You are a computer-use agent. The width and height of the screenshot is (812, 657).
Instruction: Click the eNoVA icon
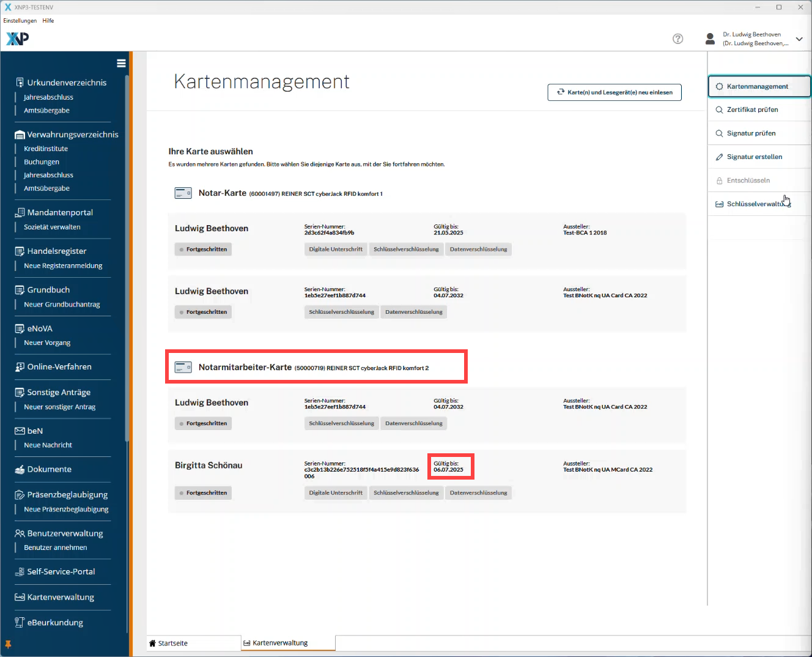[x=20, y=328]
